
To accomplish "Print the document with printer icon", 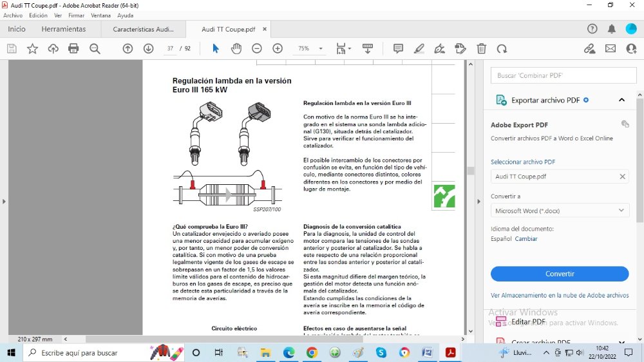I will click(x=73, y=48).
